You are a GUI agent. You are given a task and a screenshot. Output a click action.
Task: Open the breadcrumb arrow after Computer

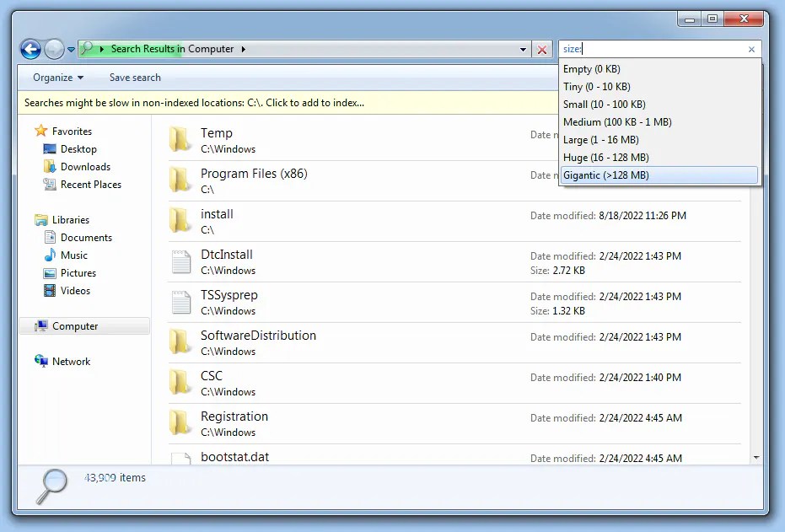[245, 49]
